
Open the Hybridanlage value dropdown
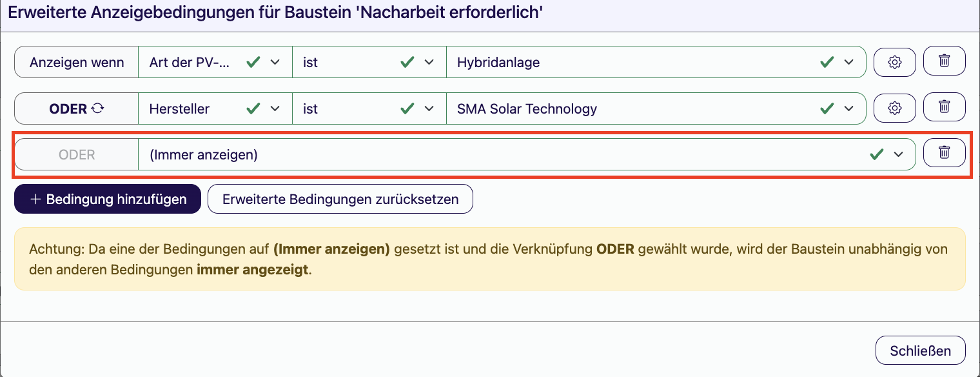pos(656,62)
